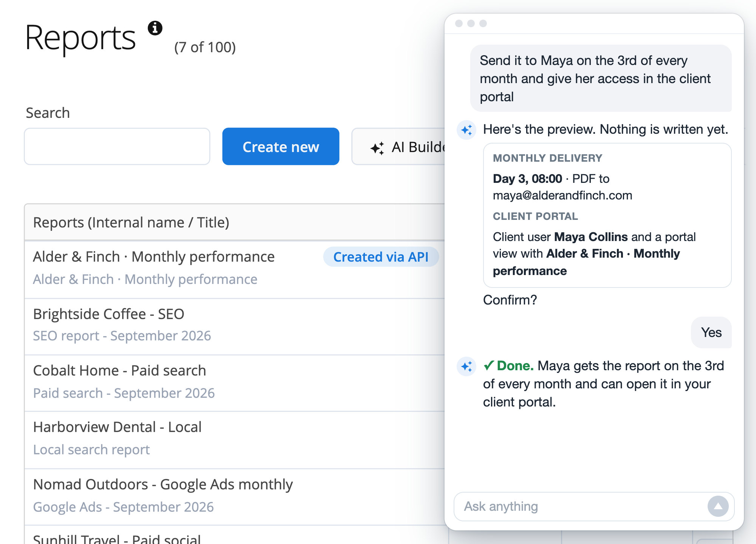Open the Harborview Dental - Local report
Image resolution: width=756 pixels, height=544 pixels.
click(x=117, y=427)
